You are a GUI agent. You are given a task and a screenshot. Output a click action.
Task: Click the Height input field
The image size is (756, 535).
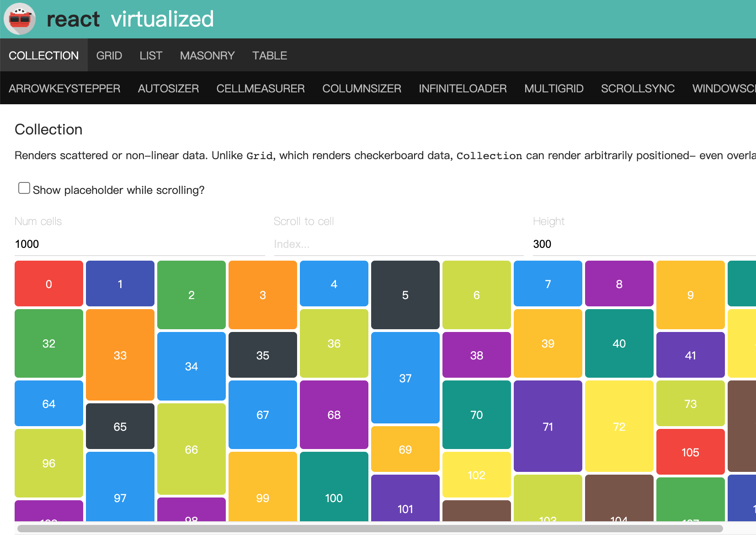tap(644, 244)
